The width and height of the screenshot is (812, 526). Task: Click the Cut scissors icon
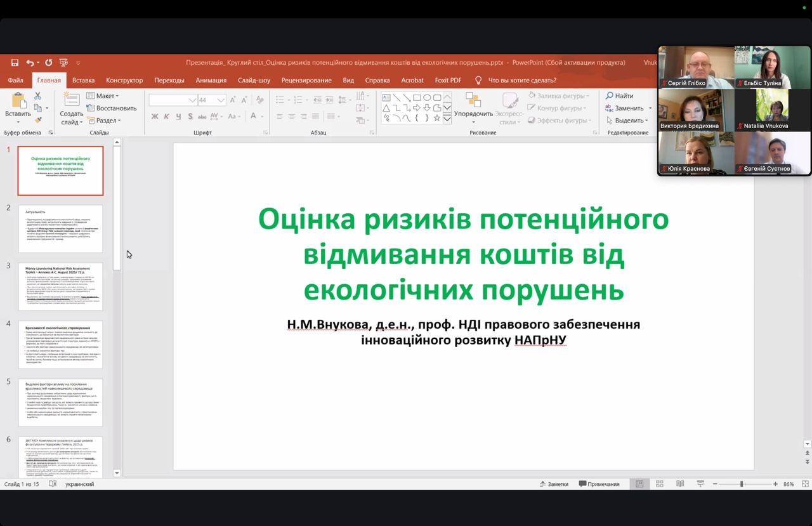(x=37, y=96)
